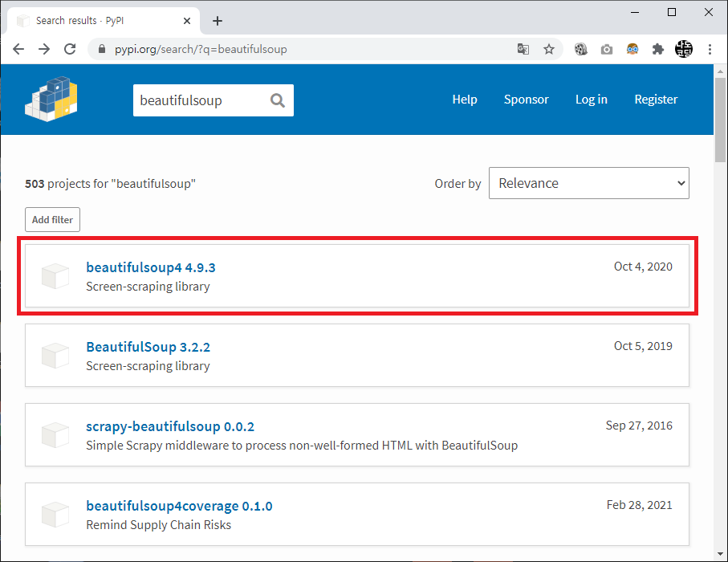728x562 pixels.
Task: Click the translate page icon
Action: tap(523, 49)
